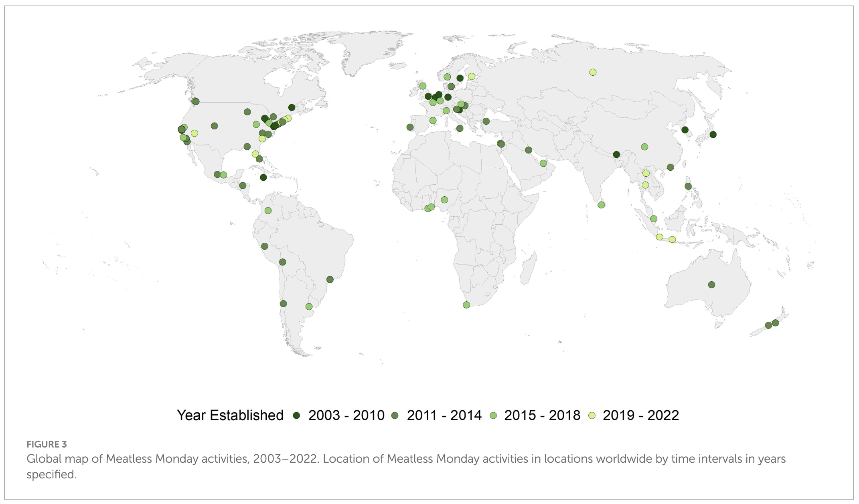Click the light green marker in central China
This screenshot has height=504, width=859.
(x=644, y=147)
